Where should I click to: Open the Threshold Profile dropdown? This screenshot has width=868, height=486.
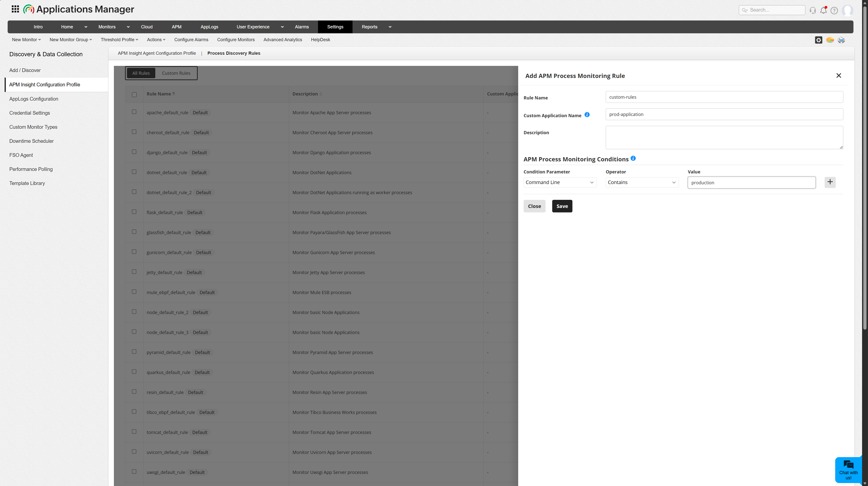(119, 40)
